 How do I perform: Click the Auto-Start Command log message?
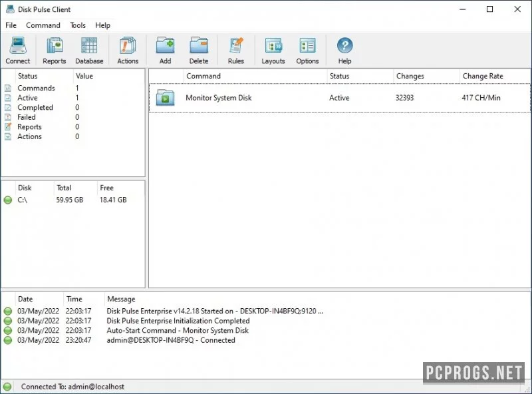[x=178, y=331]
